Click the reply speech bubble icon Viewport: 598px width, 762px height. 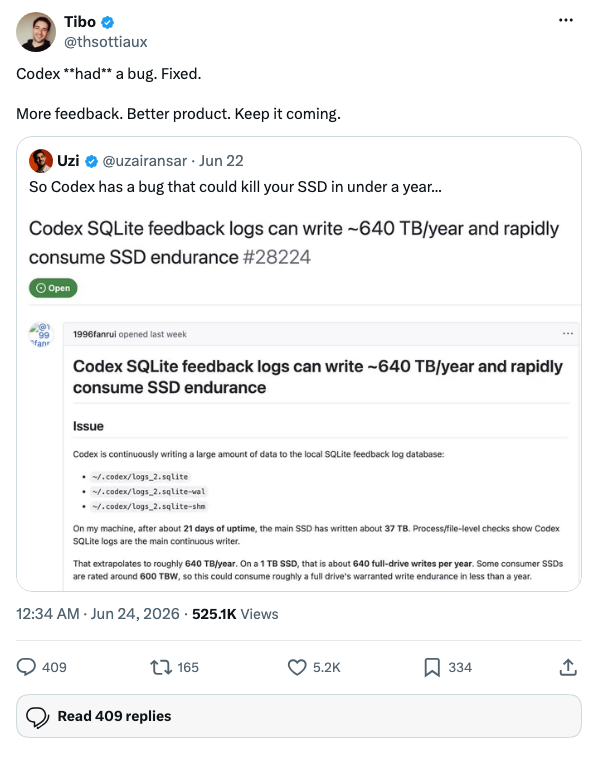pos(26,667)
